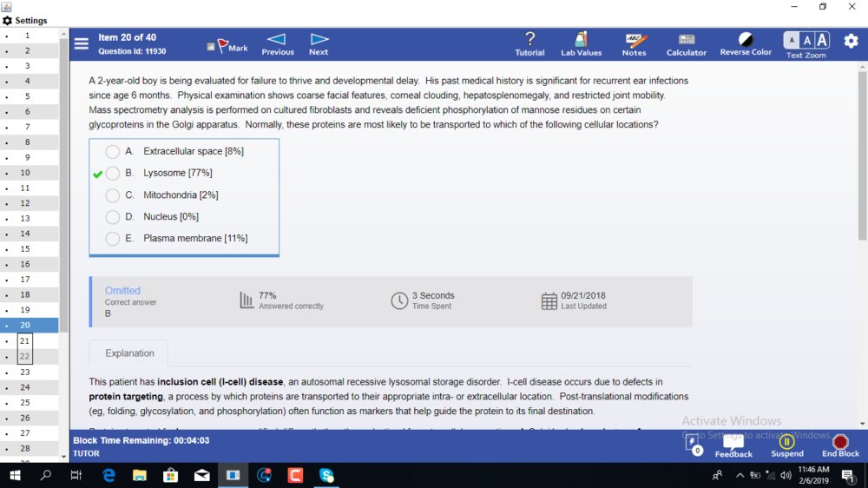This screenshot has width=868, height=488.
Task: Toggle Reverse Color mode
Action: point(745,44)
